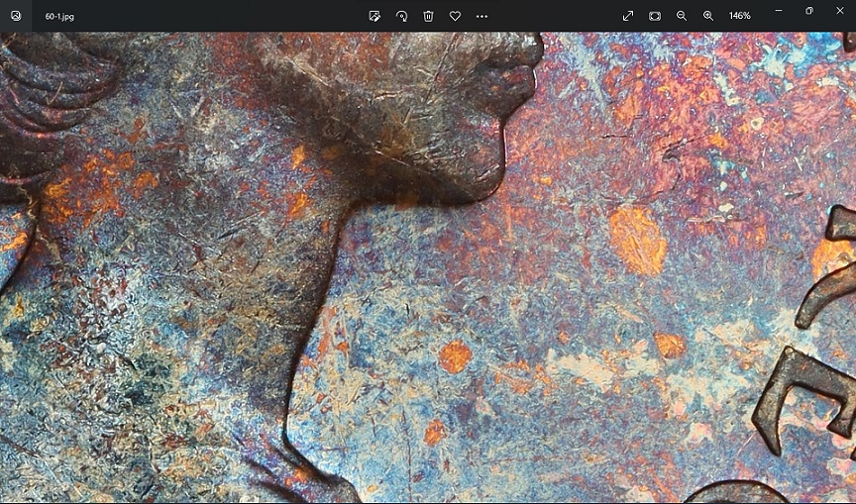Image resolution: width=856 pixels, height=504 pixels.
Task: Click the coin image in the viewer
Action: [x=428, y=267]
